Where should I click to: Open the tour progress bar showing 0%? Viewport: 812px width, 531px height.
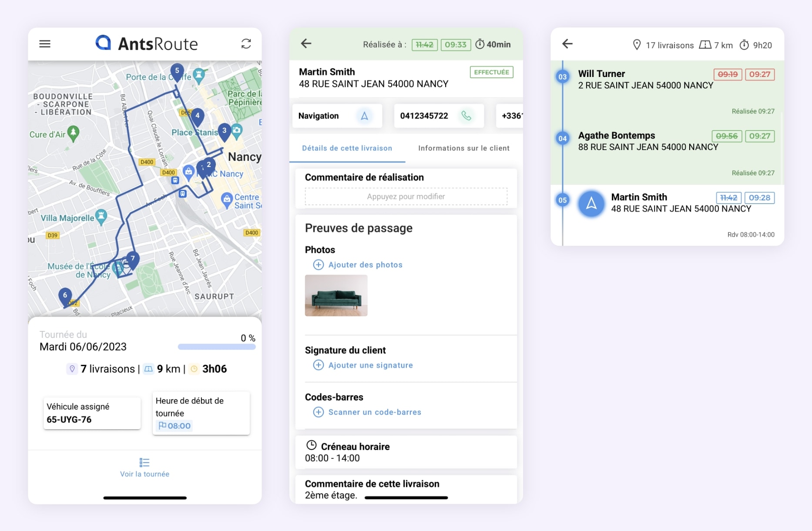tap(216, 346)
